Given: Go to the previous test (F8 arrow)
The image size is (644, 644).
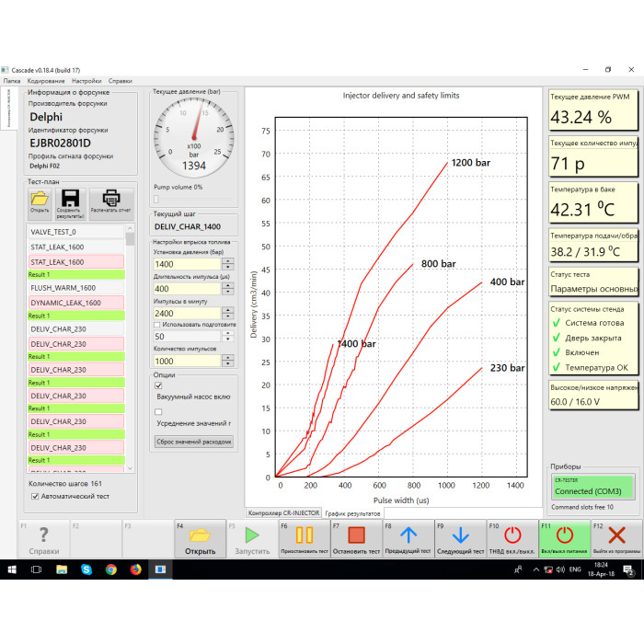Looking at the screenshot, I should [408, 538].
